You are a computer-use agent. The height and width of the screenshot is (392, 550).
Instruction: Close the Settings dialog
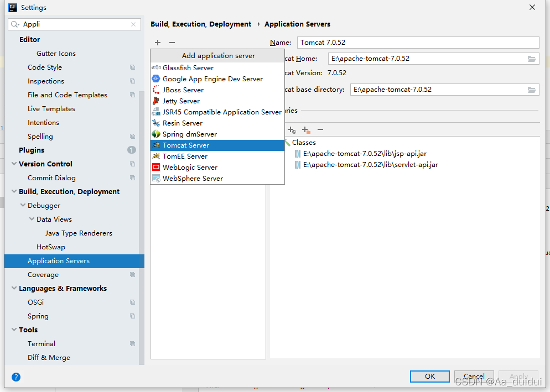532,7
